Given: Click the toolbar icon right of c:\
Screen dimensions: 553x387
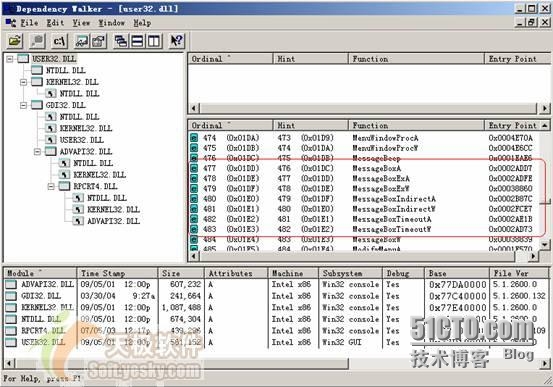Looking at the screenshot, I should 82,41.
